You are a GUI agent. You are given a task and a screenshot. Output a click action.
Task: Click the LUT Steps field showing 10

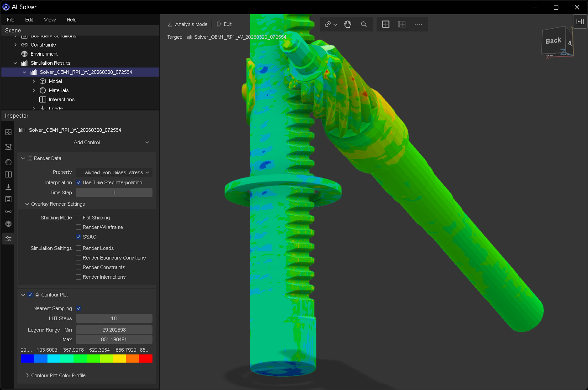click(x=114, y=318)
